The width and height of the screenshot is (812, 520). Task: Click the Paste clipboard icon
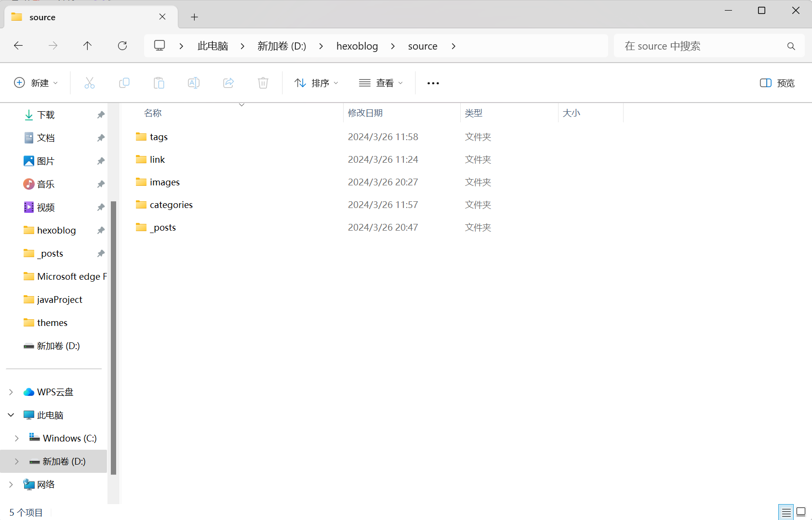pos(159,83)
